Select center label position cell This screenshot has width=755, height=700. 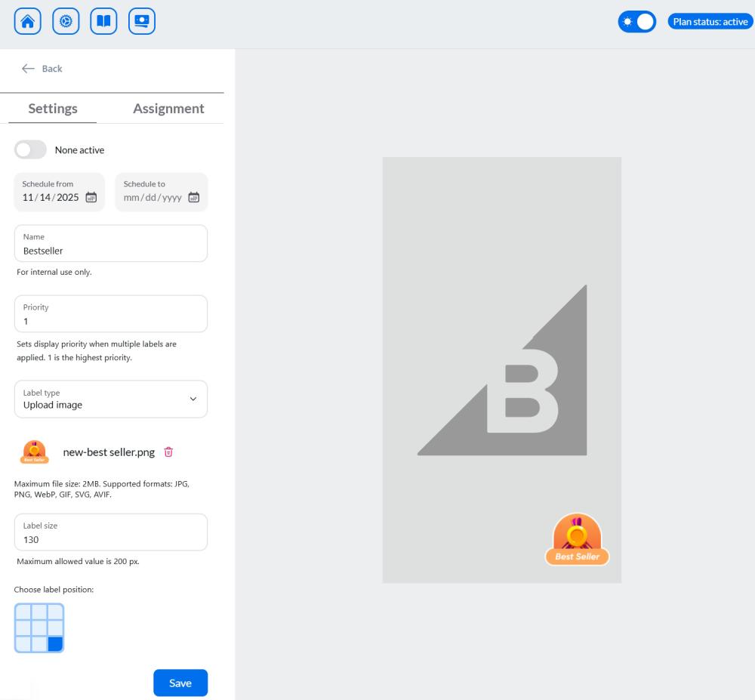click(39, 628)
